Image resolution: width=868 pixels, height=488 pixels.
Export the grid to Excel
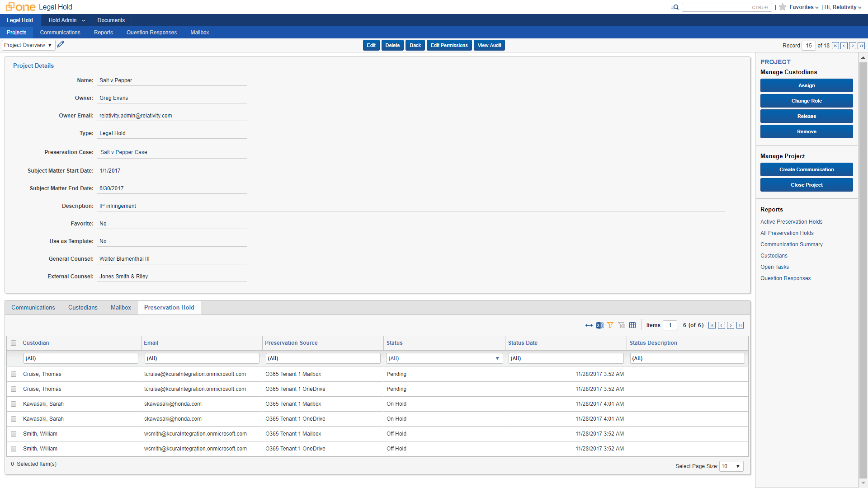(x=599, y=325)
